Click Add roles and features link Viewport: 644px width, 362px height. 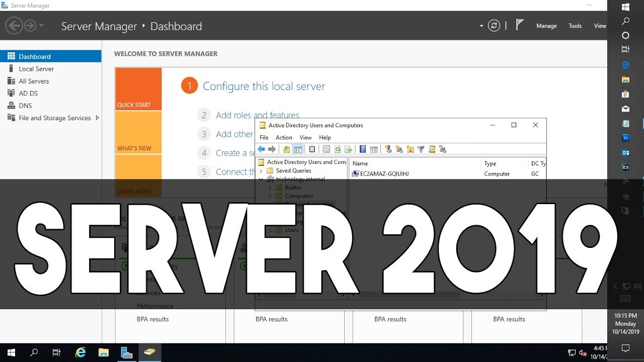[x=258, y=115]
